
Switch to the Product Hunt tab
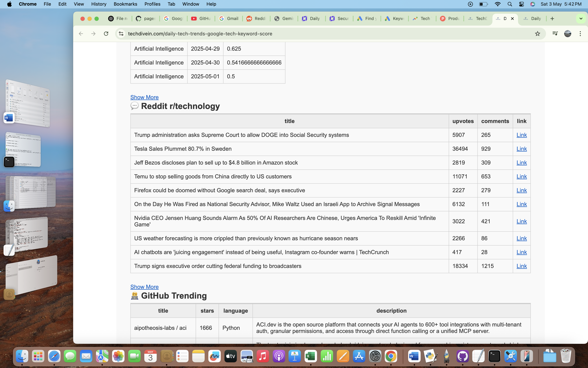(450, 19)
